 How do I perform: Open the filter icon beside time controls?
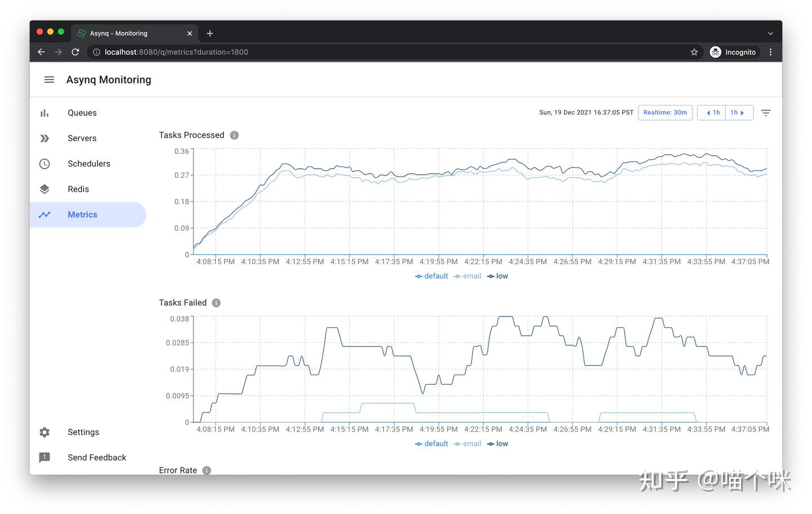(x=766, y=112)
